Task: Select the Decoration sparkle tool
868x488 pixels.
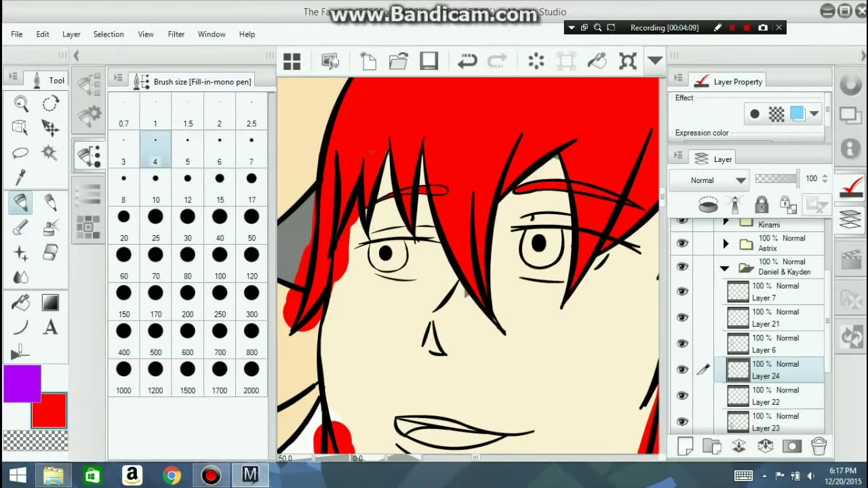Action: tap(21, 253)
